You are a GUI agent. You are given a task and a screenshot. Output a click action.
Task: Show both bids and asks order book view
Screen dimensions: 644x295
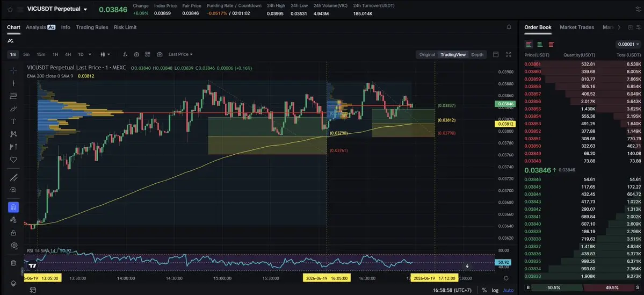tap(529, 45)
